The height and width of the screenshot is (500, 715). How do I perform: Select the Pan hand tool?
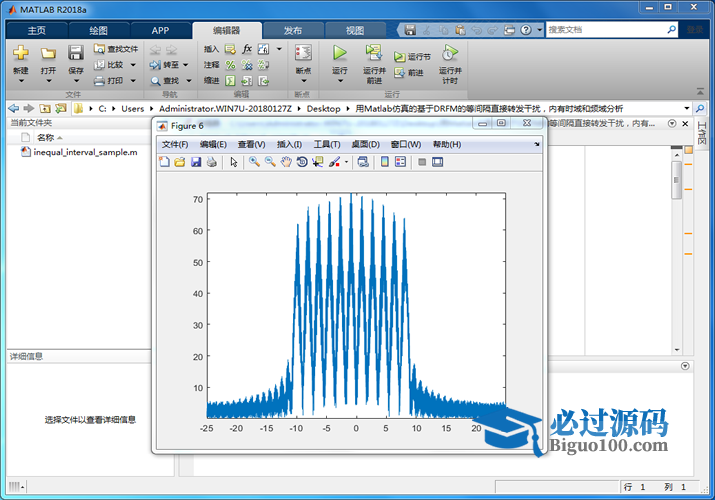(x=286, y=162)
